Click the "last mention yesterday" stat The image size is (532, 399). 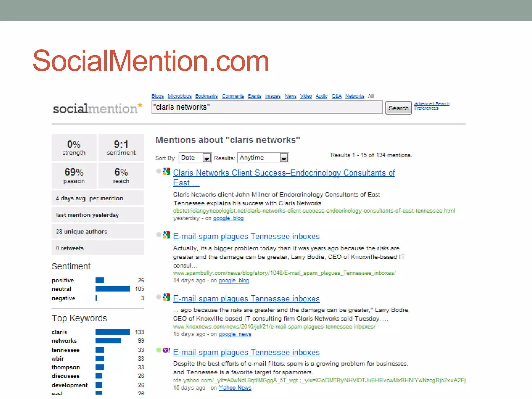point(98,215)
